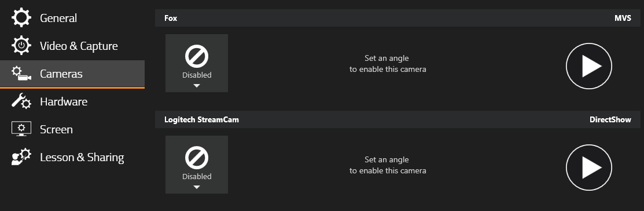The width and height of the screenshot is (644, 211).
Task: Expand the Logitech StreamCam angle dropdown arrow
Action: coord(197,187)
